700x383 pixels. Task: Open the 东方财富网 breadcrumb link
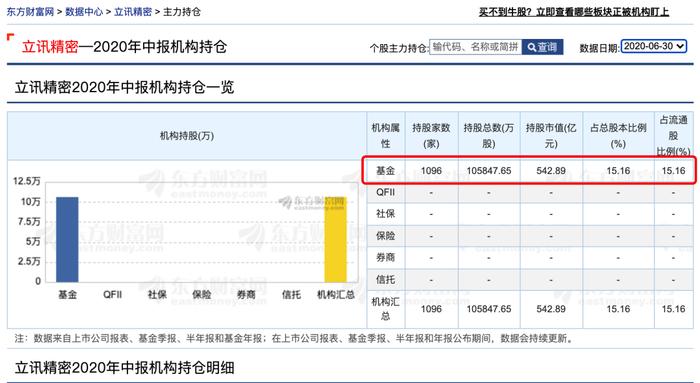(30, 12)
